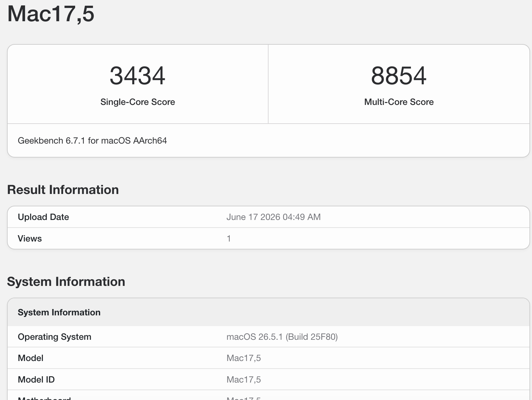Viewport: 532px width, 400px height.
Task: Select the Views count value 1
Action: click(x=229, y=239)
